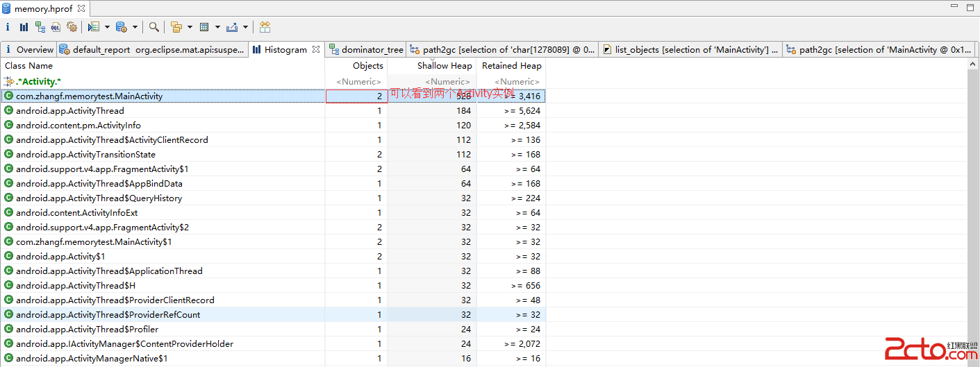This screenshot has width=980, height=367.
Task: Open the OQL query editor icon
Action: 56,27
